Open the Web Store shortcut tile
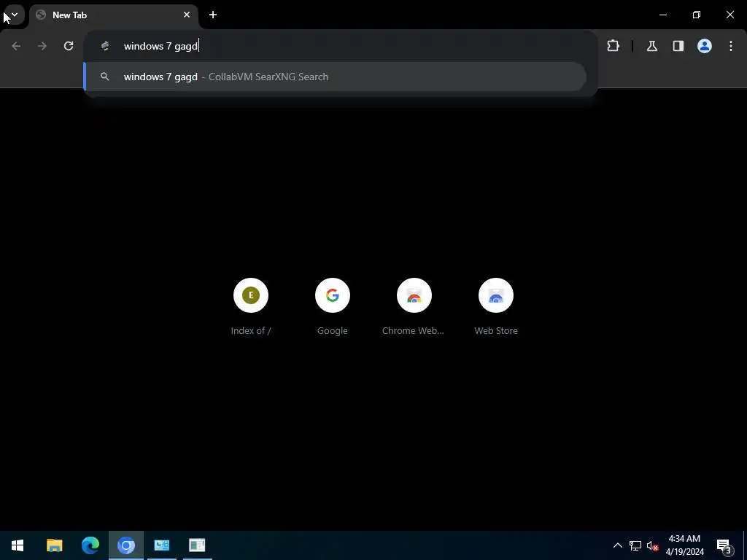Viewport: 747px width, 560px height. pos(496,307)
